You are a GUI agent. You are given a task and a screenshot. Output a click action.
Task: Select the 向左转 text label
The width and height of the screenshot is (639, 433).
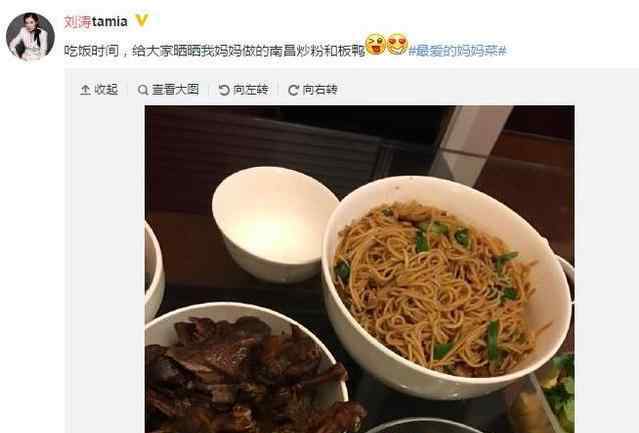[x=251, y=90]
